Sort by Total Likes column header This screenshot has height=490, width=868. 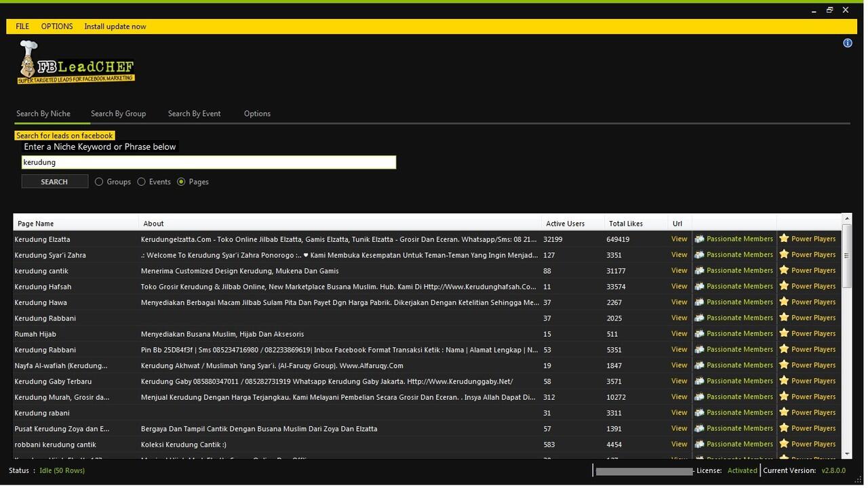(x=635, y=223)
